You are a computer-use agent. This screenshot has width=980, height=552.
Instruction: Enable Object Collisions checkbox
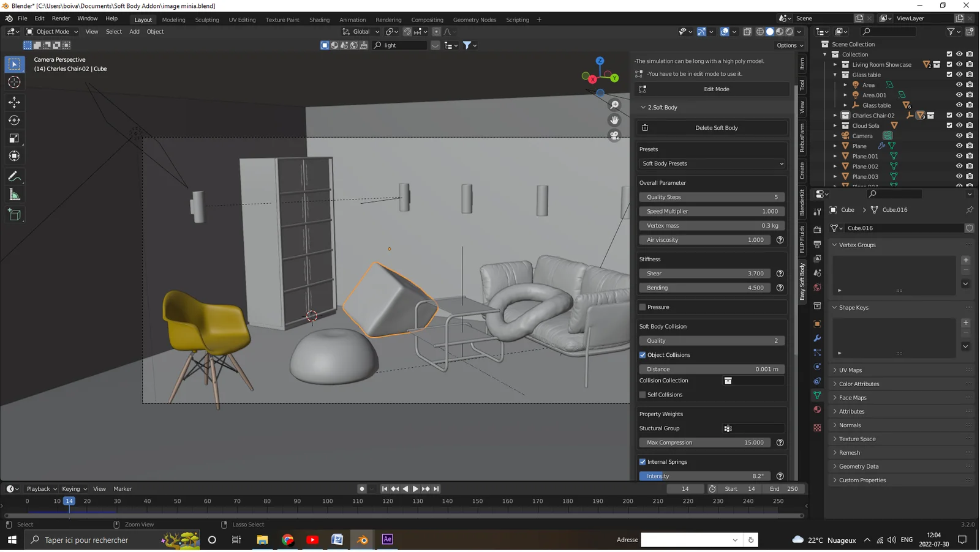coord(643,354)
